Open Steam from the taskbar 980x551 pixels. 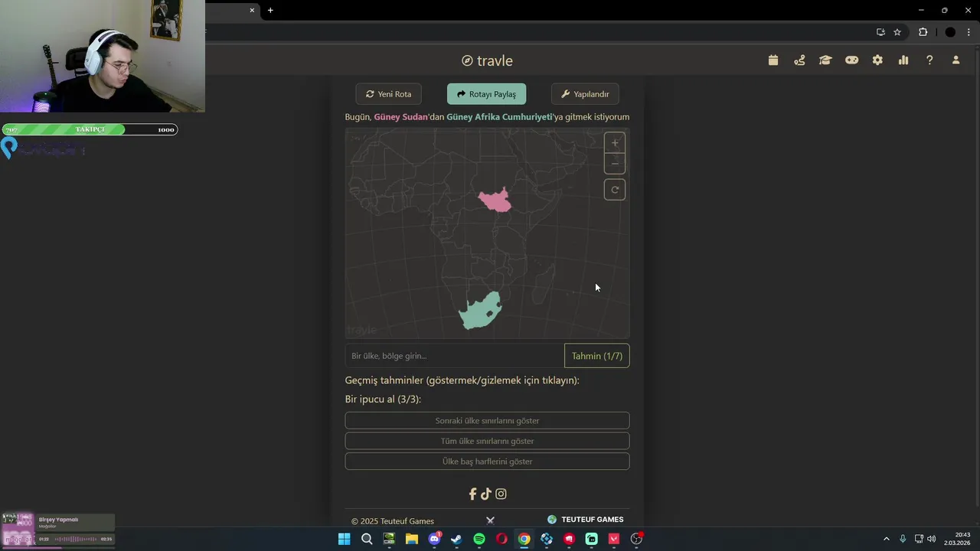456,539
